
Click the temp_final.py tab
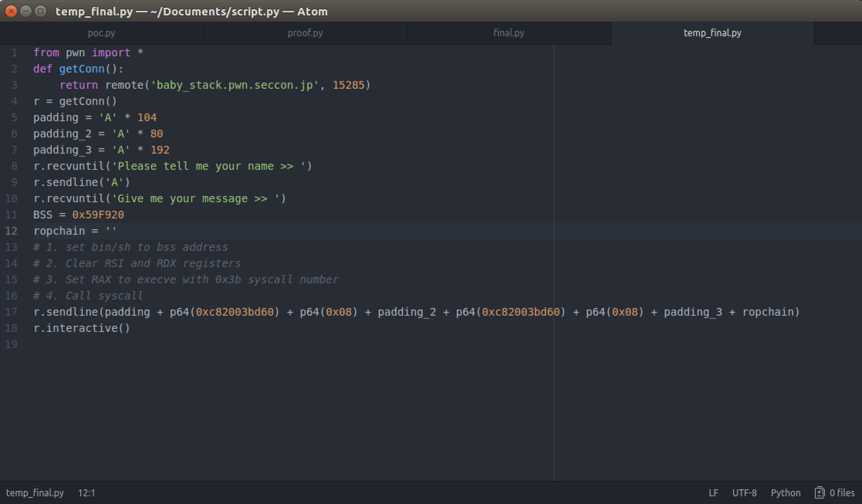tap(712, 33)
